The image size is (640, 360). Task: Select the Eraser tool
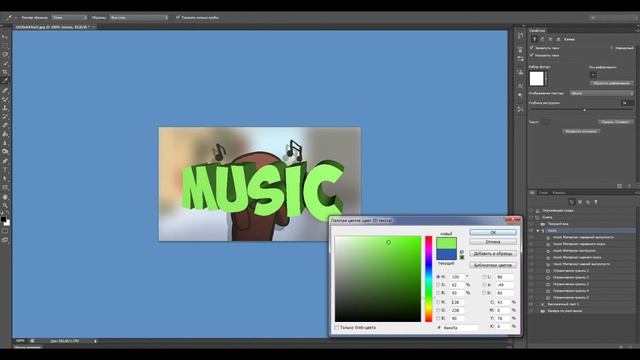tap(5, 125)
